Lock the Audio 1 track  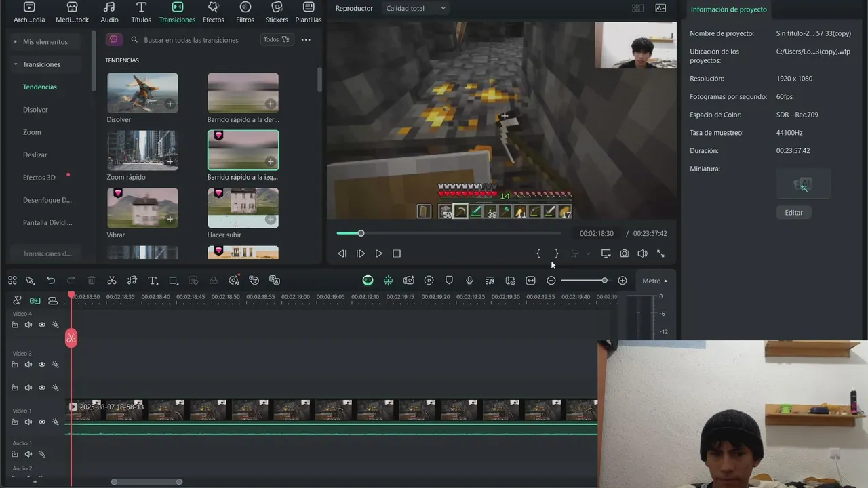pyautogui.click(x=15, y=454)
